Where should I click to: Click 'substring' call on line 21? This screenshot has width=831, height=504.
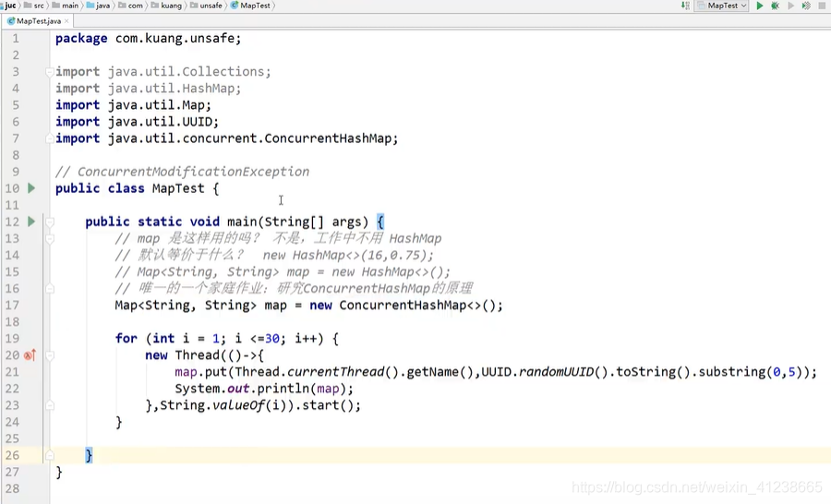731,372
